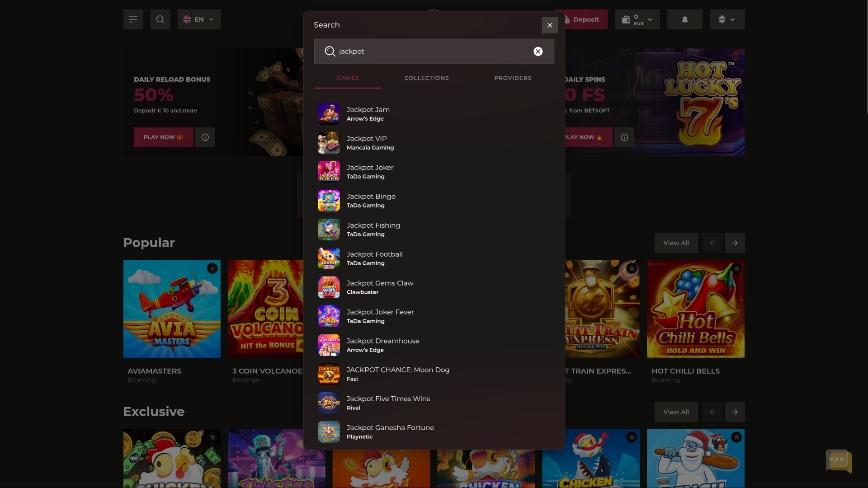This screenshot has width=868, height=488.
Task: Favorite the Train Express game star
Action: 632,268
